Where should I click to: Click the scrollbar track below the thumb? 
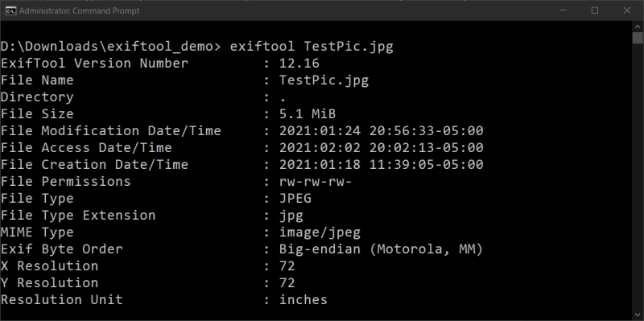pos(638,176)
